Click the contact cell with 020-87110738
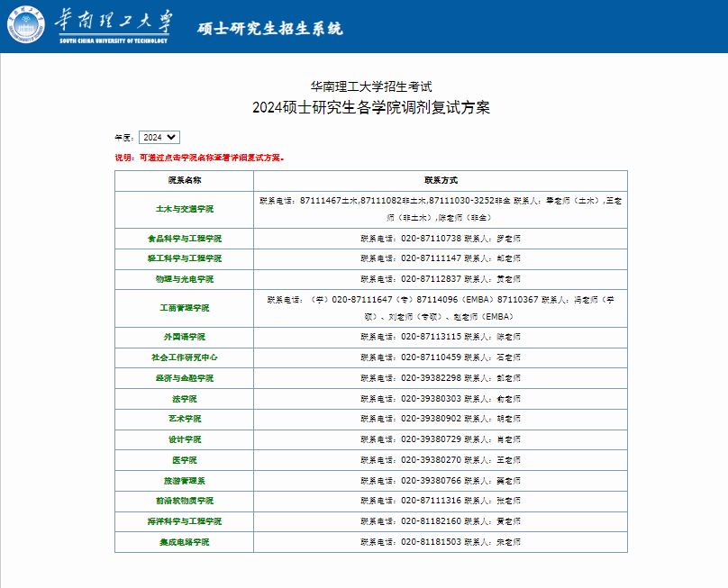Viewport: 728px width, 588px height. pyautogui.click(x=441, y=239)
